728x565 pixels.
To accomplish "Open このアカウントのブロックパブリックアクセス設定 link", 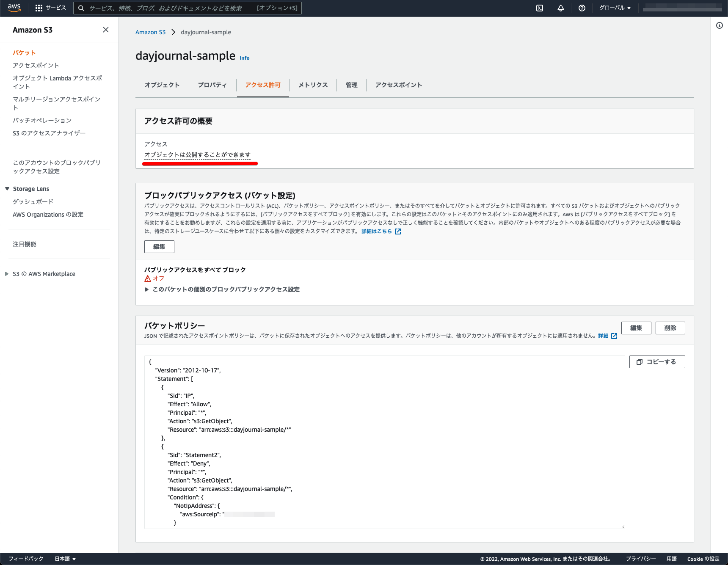I will click(57, 167).
